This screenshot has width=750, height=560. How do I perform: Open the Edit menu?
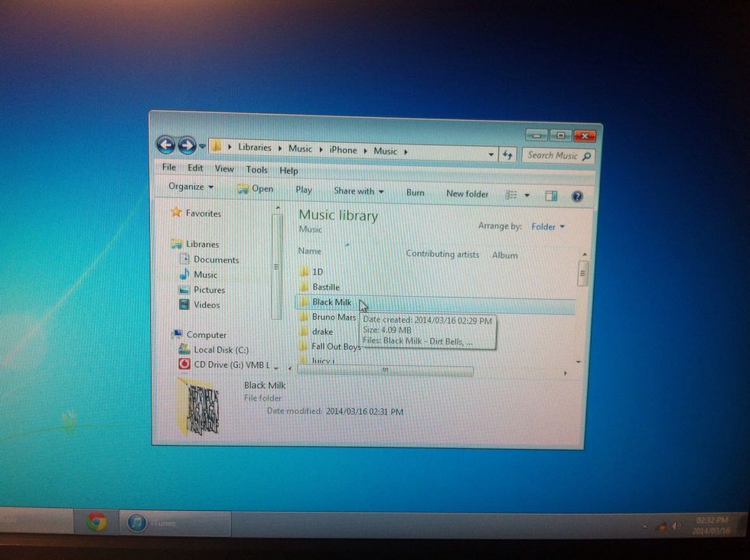coord(194,168)
